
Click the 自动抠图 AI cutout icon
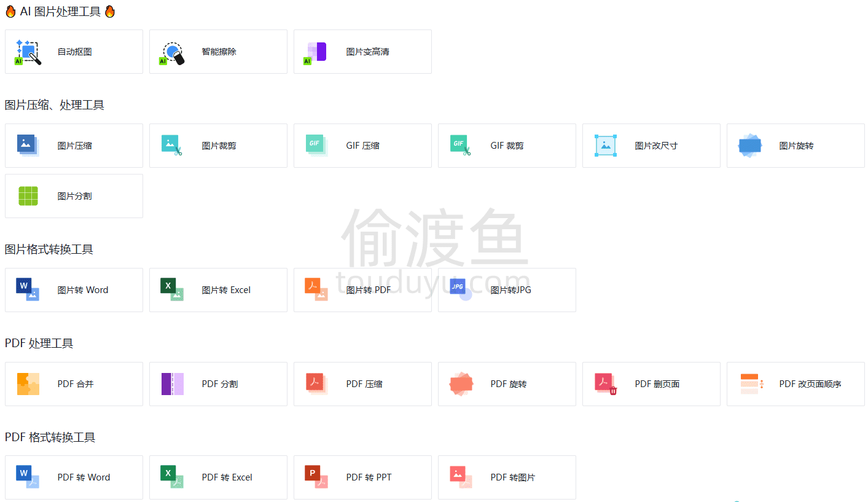click(x=28, y=52)
